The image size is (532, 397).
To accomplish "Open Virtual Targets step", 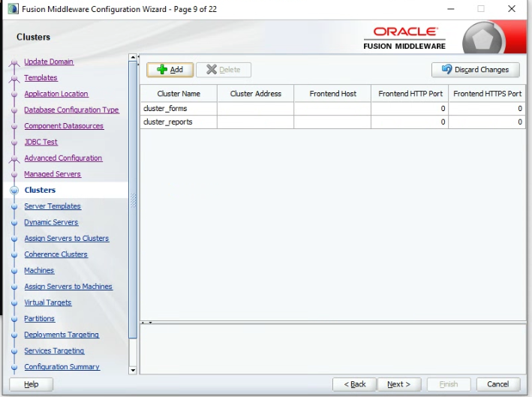I will (x=48, y=302).
